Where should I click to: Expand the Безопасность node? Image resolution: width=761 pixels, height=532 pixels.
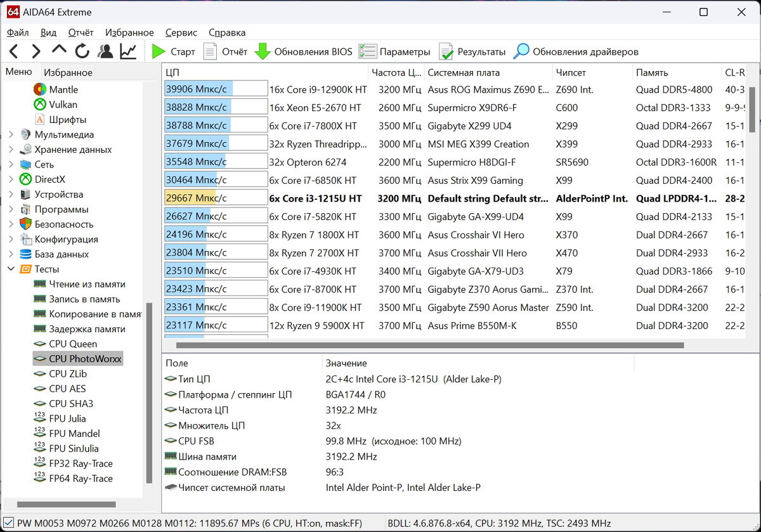pyautogui.click(x=11, y=224)
